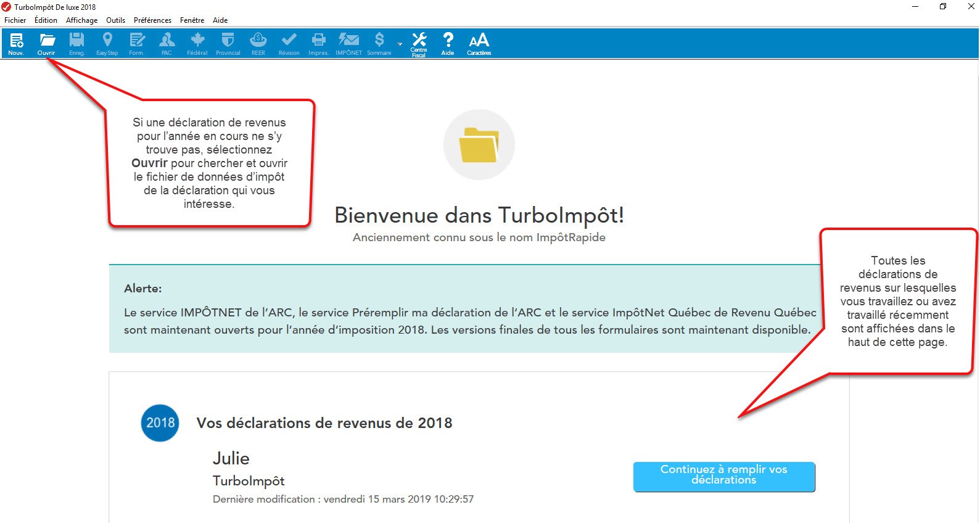Image resolution: width=980 pixels, height=523 pixels.
Task: Click the 2018 year circle badge
Action: point(160,422)
